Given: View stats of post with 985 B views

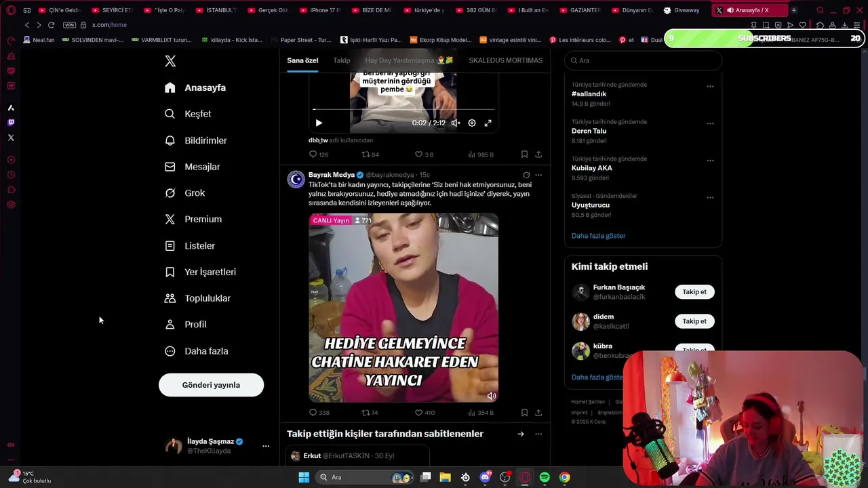Looking at the screenshot, I should (480, 155).
